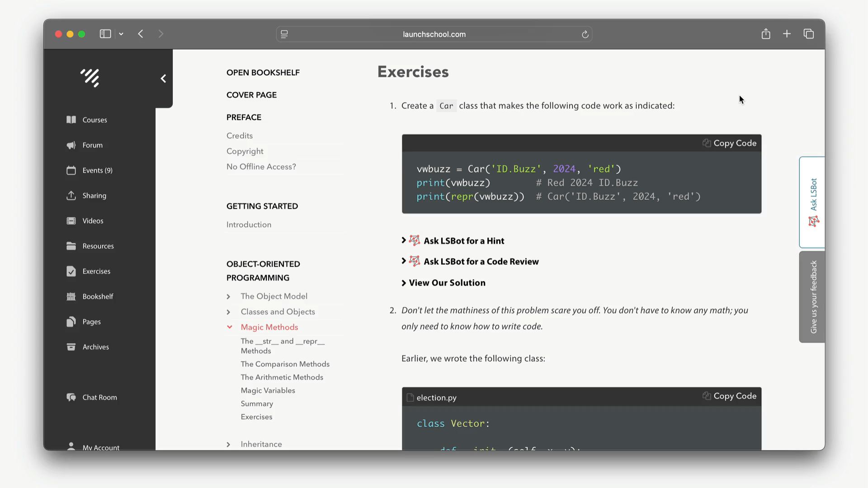868x488 pixels.
Task: Expand View Our Solution disclosure
Action: 447,283
